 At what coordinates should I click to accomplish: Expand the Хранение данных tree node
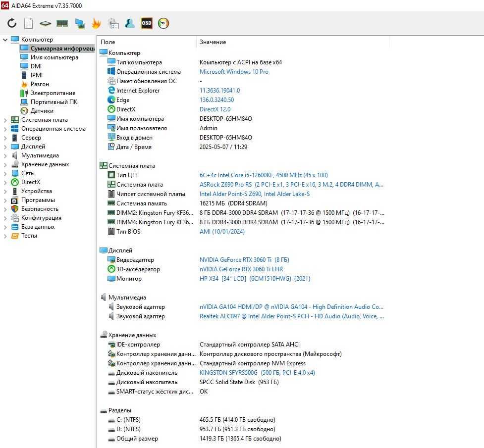pos(5,165)
